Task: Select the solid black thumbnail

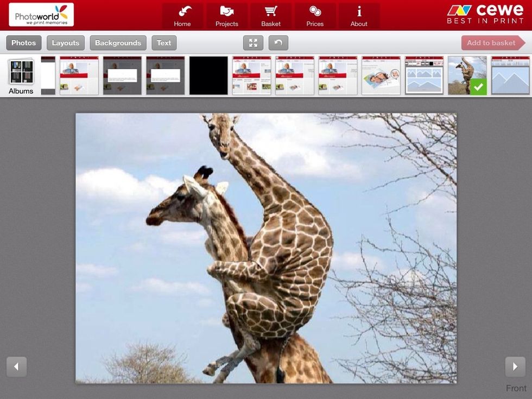Action: (208, 75)
